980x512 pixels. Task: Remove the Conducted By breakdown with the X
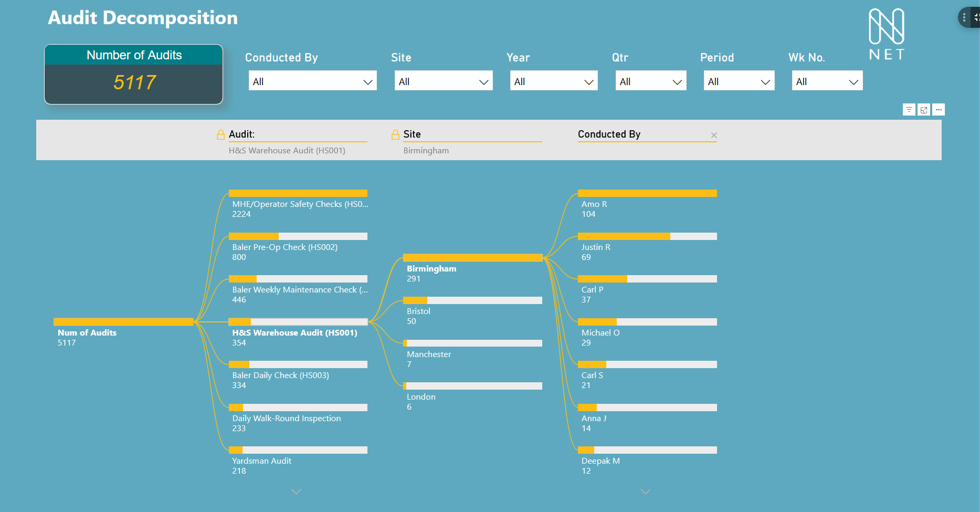point(714,135)
